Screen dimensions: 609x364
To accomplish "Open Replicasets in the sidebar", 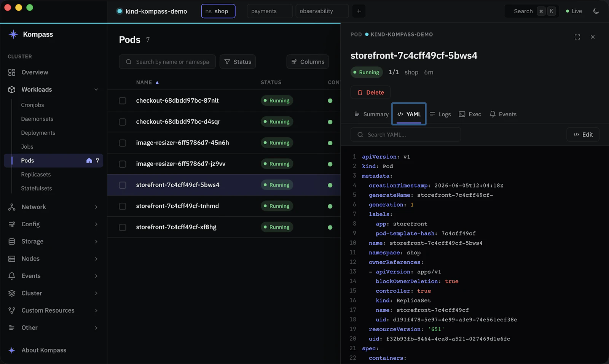I will click(x=36, y=174).
